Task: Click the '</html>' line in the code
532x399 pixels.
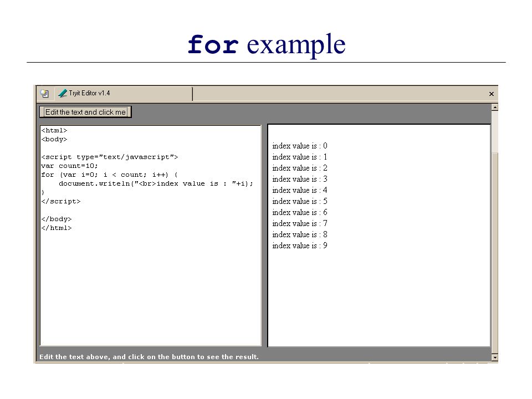Action: click(57, 228)
